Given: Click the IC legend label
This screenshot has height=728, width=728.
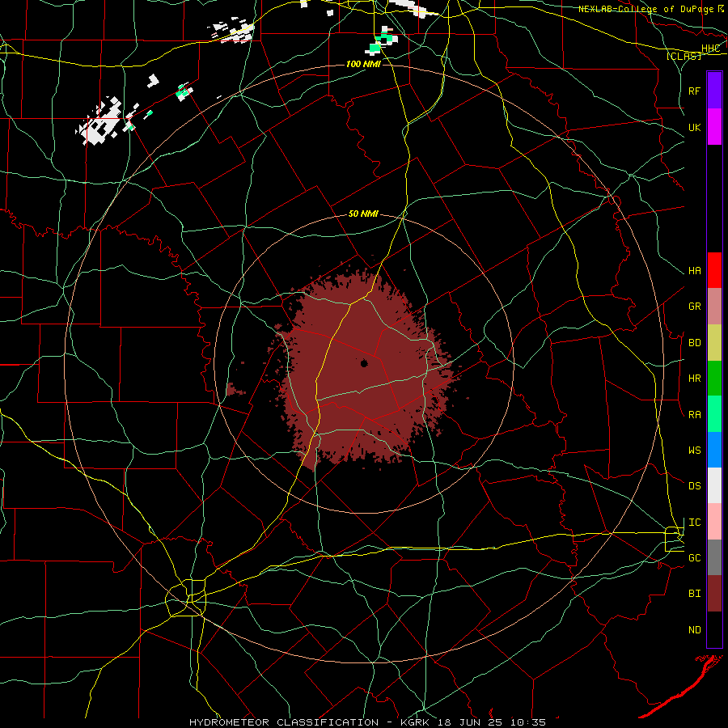Looking at the screenshot, I should [695, 523].
